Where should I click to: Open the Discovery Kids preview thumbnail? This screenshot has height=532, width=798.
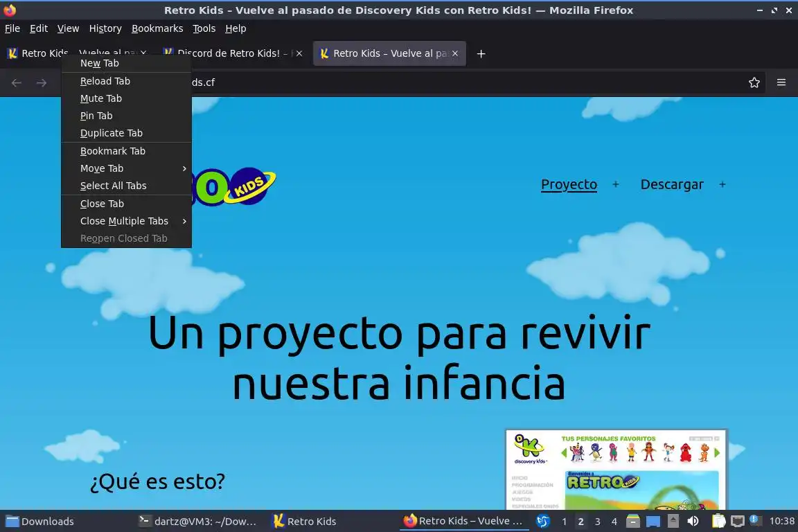(617, 470)
